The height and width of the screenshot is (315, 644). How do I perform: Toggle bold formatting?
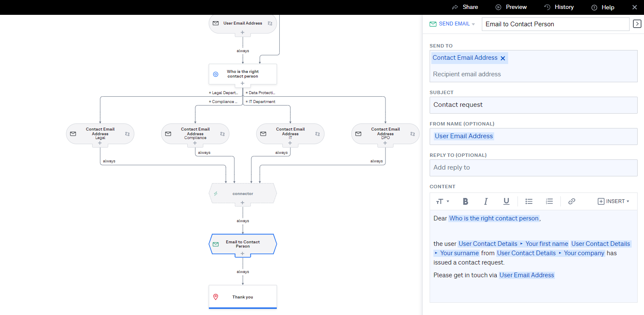tap(465, 201)
